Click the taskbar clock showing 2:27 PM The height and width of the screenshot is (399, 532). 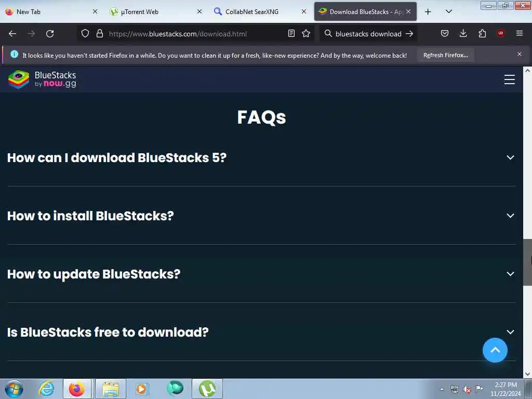click(x=506, y=389)
